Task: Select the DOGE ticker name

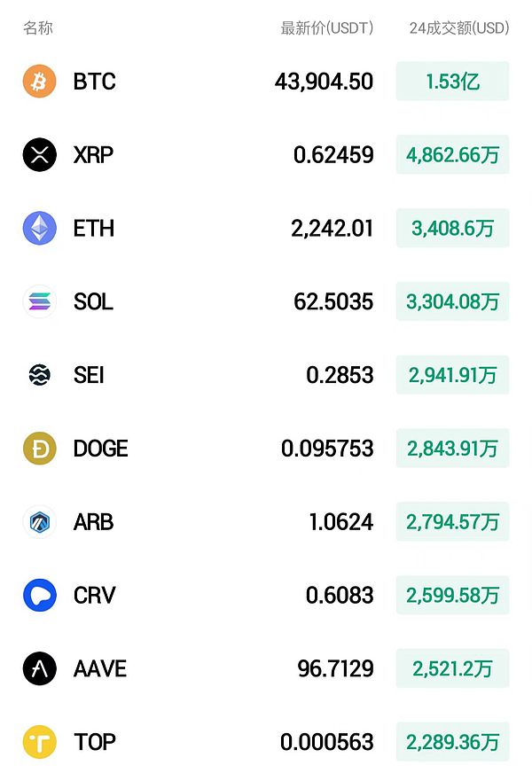Action: pyautogui.click(x=100, y=449)
